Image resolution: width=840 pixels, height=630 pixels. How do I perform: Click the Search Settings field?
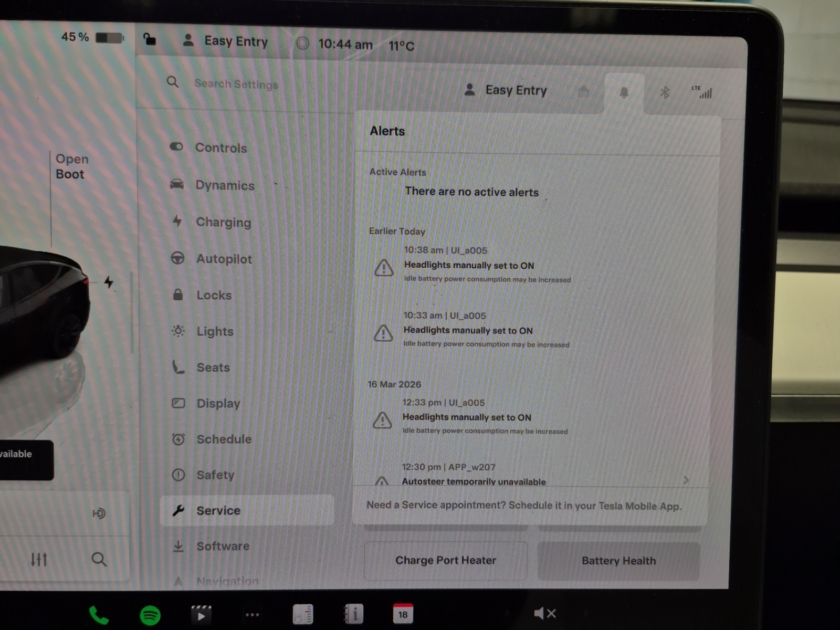(236, 84)
